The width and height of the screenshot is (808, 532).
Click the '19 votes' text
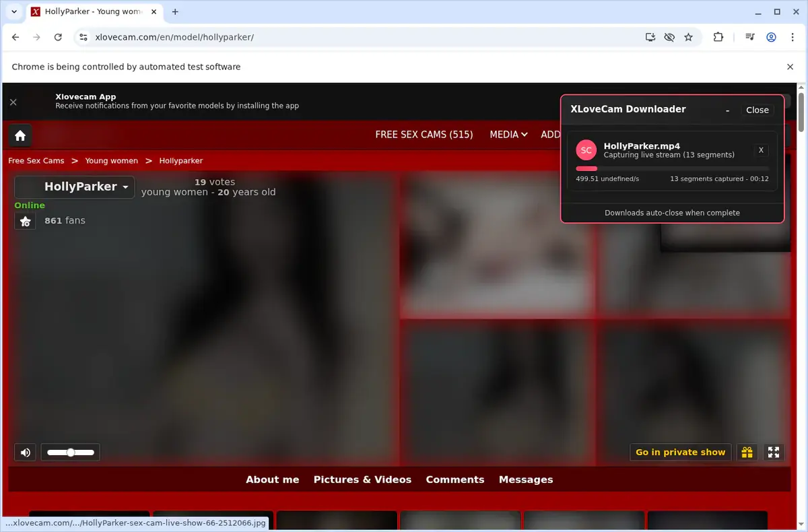point(215,182)
